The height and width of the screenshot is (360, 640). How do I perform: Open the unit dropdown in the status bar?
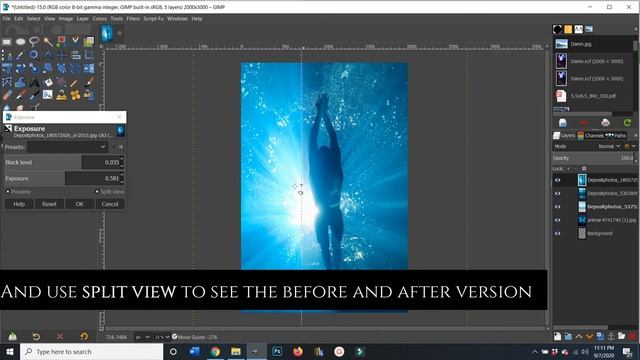pyautogui.click(x=142, y=337)
